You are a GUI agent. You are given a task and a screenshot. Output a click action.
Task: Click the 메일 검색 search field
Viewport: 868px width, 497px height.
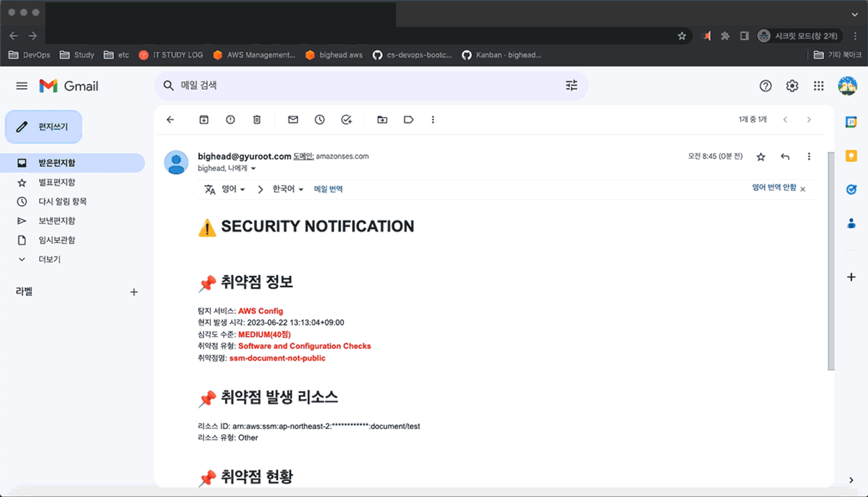coord(347,86)
